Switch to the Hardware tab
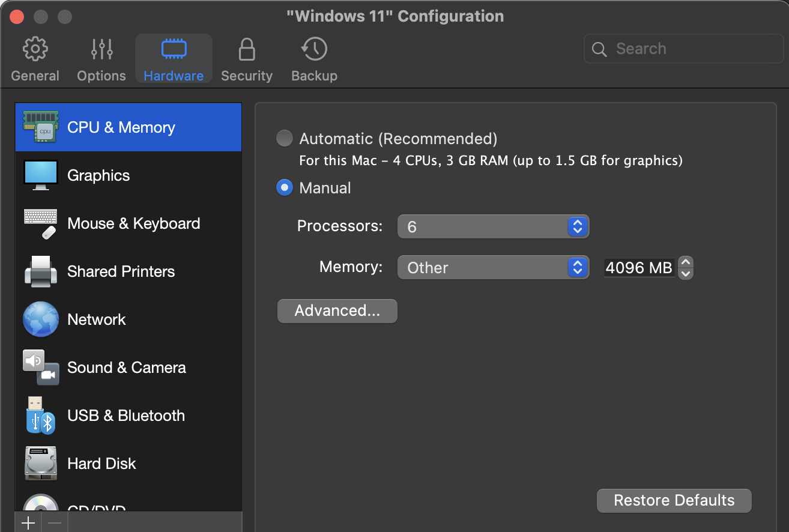Image resolution: width=789 pixels, height=532 pixels. pyautogui.click(x=174, y=59)
